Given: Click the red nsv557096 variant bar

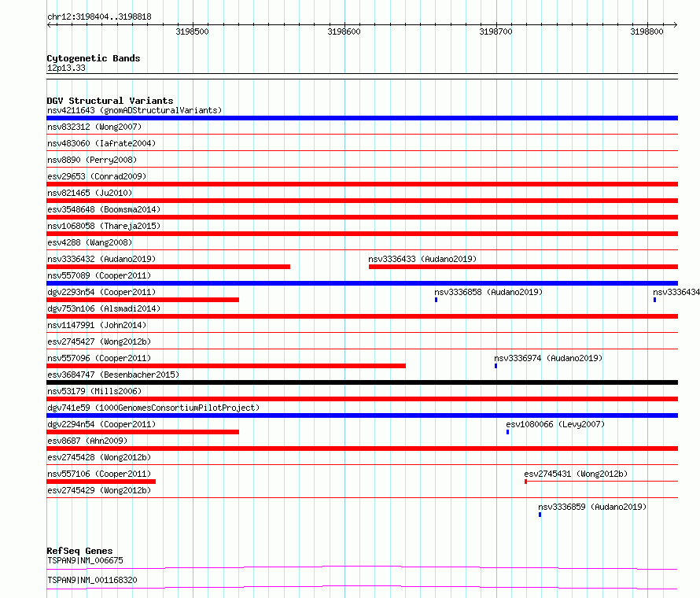Looking at the screenshot, I should (226, 366).
